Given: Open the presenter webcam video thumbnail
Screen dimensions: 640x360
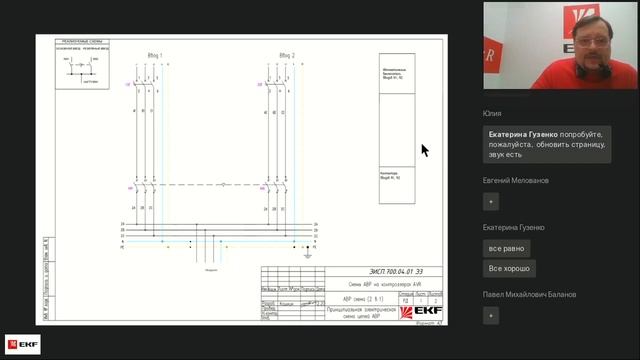Looking at the screenshot, I should pos(560,45).
